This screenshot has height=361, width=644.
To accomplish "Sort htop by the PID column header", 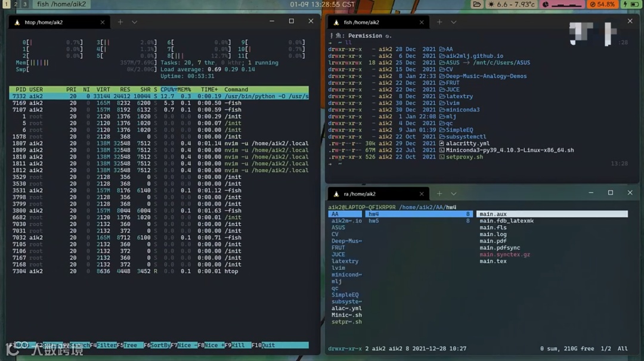I will pyautogui.click(x=20, y=89).
